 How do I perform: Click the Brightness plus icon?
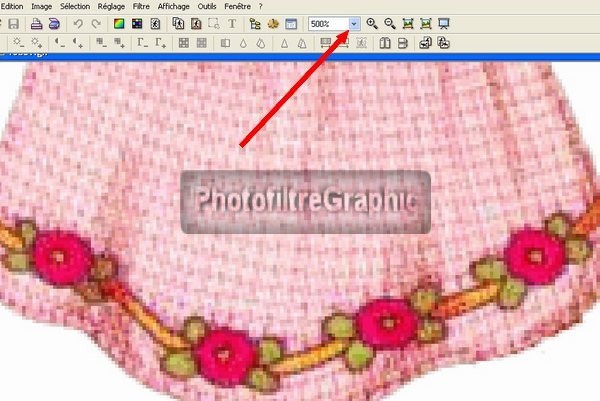click(x=34, y=43)
